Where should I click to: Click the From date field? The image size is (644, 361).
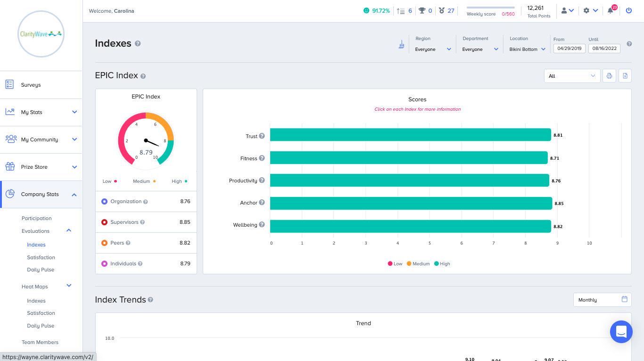569,48
